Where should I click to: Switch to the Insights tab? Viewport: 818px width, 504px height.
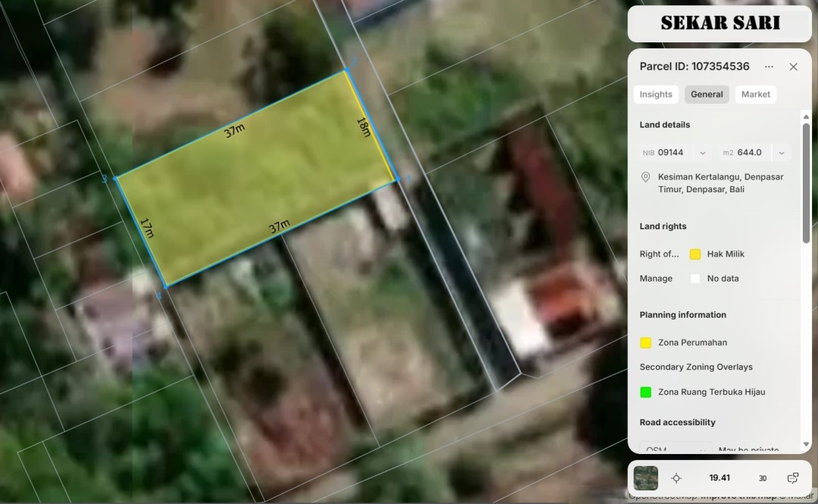tap(655, 95)
